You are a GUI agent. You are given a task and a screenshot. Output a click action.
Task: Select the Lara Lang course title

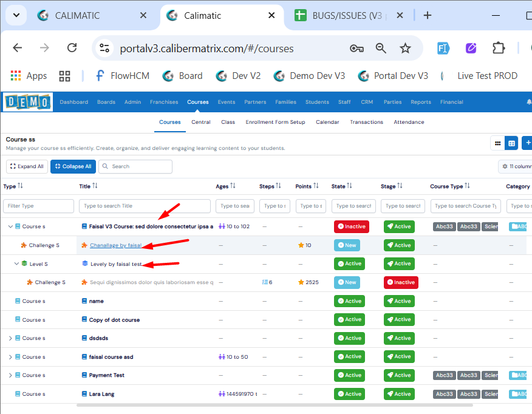[101, 394]
